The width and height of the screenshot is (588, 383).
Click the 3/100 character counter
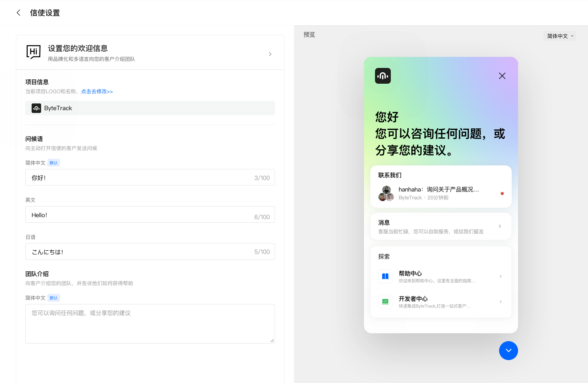point(262,178)
